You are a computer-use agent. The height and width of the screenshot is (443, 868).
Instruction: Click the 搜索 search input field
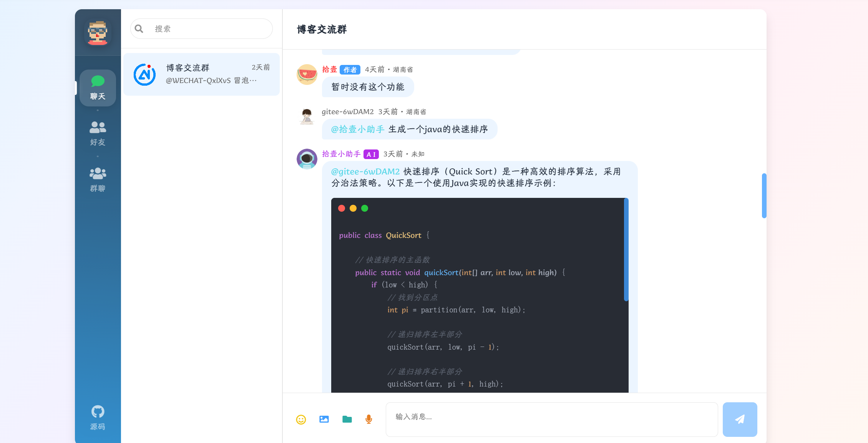(201, 29)
